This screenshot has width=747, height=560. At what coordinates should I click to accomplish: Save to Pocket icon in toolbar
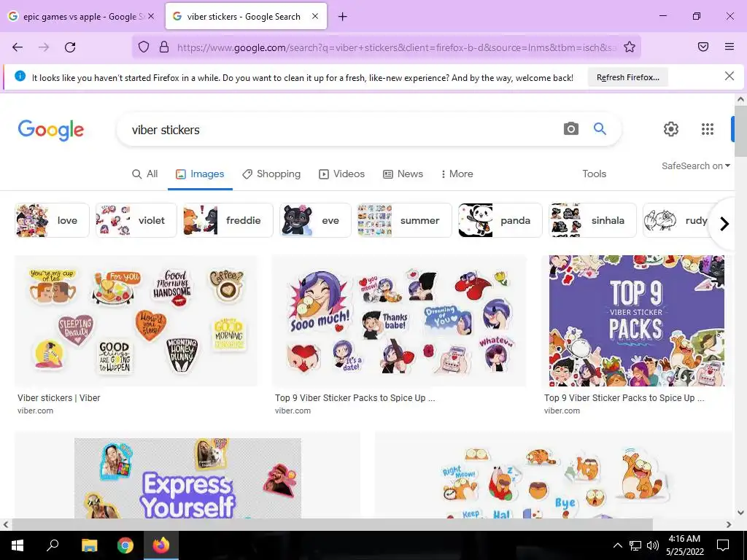[703, 47]
